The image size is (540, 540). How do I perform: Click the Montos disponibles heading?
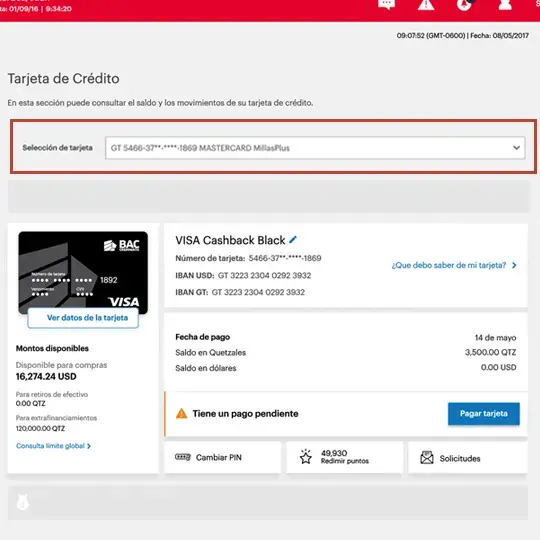click(52, 349)
